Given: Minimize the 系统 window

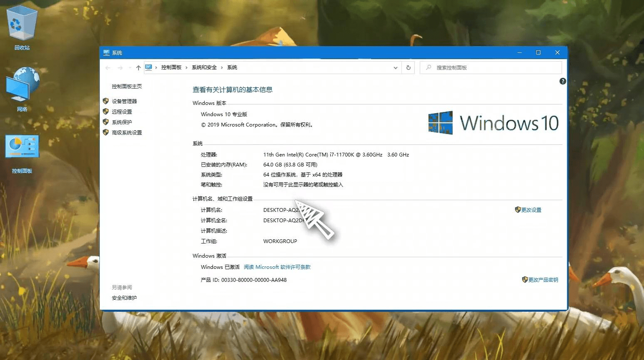Looking at the screenshot, I should [x=520, y=52].
